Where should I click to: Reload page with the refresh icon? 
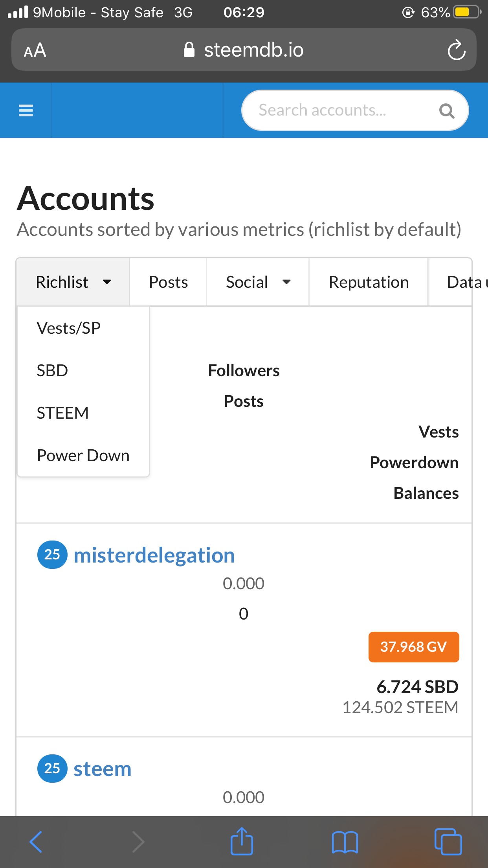[x=457, y=50]
